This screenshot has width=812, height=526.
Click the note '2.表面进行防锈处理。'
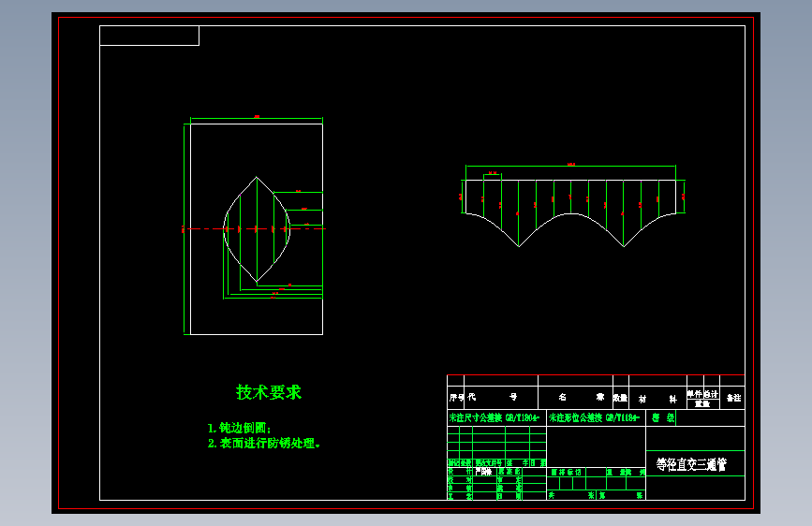click(x=264, y=443)
